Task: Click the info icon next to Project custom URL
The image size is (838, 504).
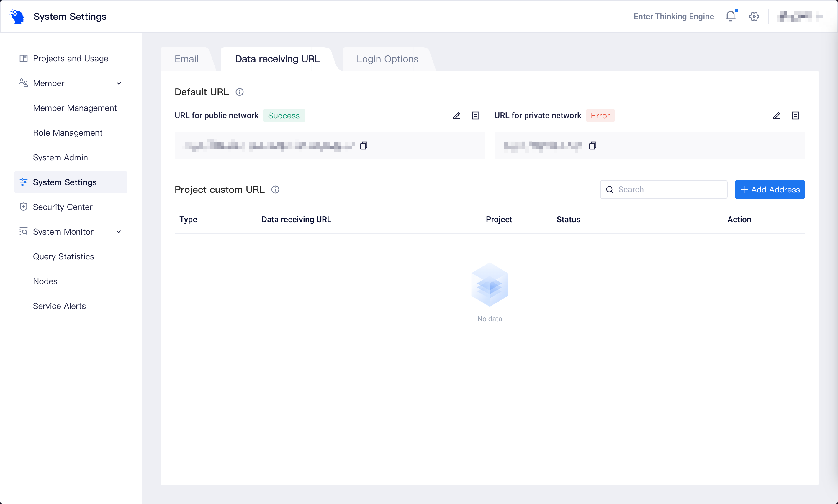Action: coord(275,190)
